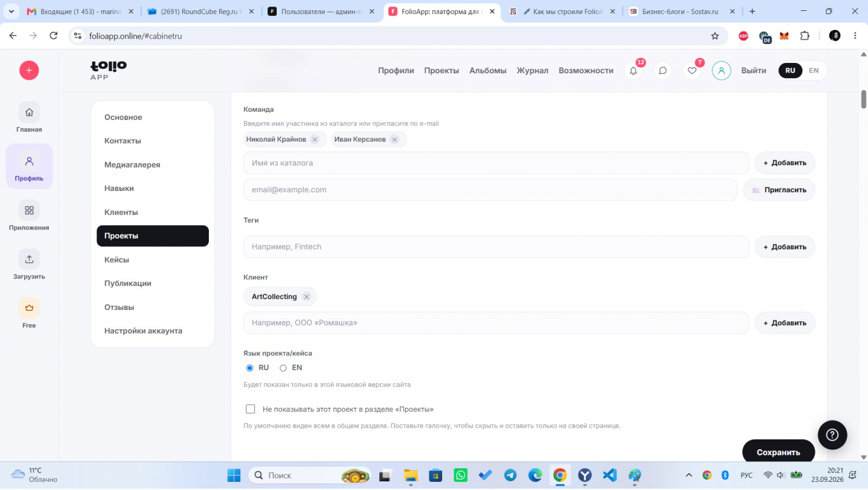Screen dimensions: 868x490
Task: Click the red plus create button
Action: coord(29,71)
